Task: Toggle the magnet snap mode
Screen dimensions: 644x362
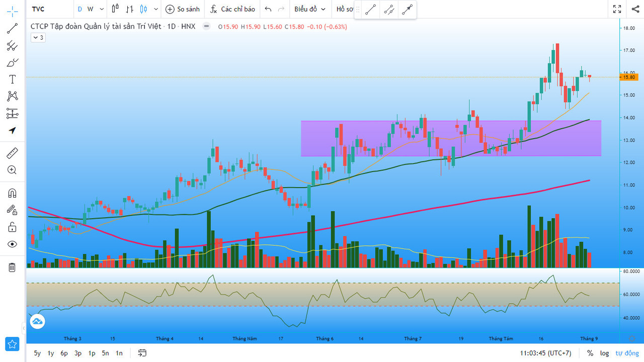Action: pos(12,193)
